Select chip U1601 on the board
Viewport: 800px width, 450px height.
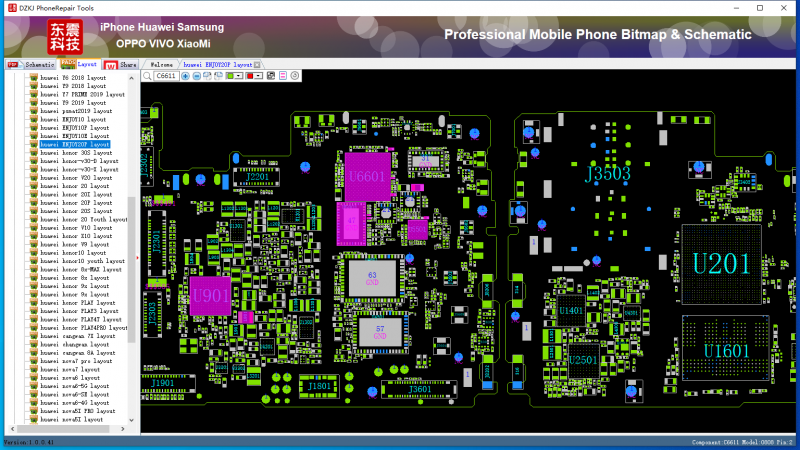tap(726, 349)
